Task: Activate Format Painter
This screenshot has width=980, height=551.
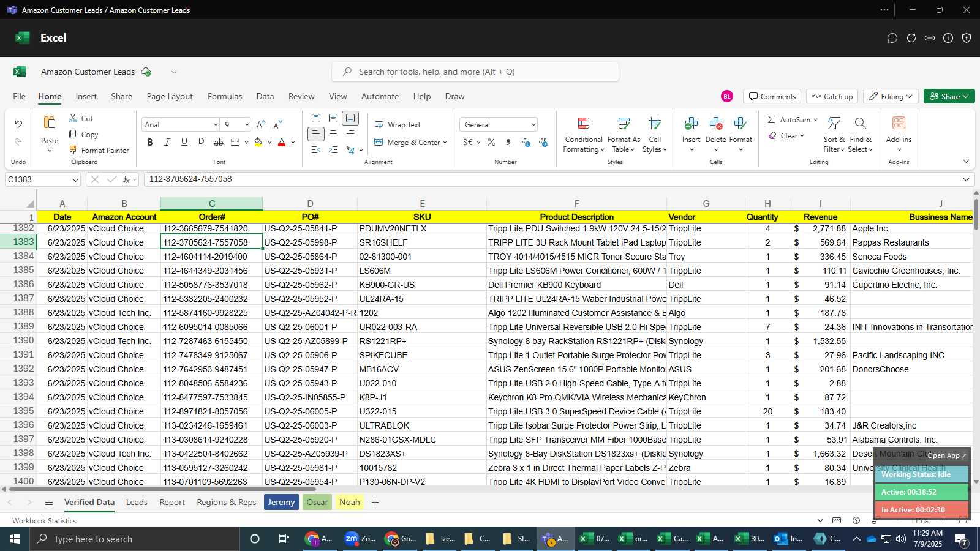Action: [99, 150]
